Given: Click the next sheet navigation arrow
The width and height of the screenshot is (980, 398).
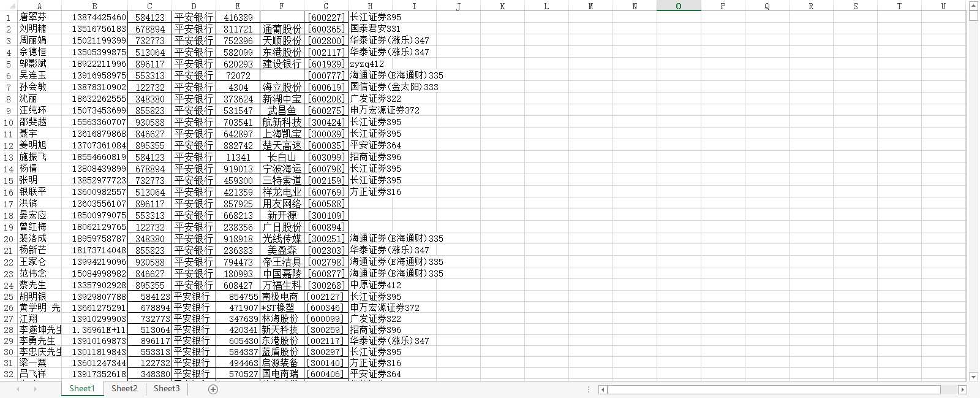Looking at the screenshot, I should pyautogui.click(x=35, y=389).
